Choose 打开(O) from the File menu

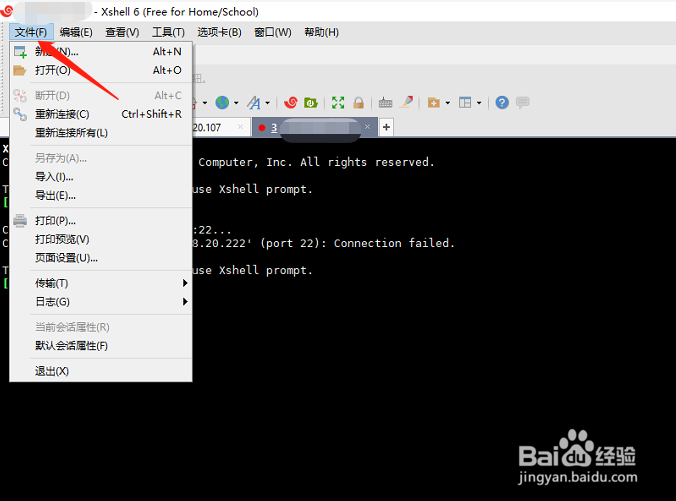[x=101, y=70]
